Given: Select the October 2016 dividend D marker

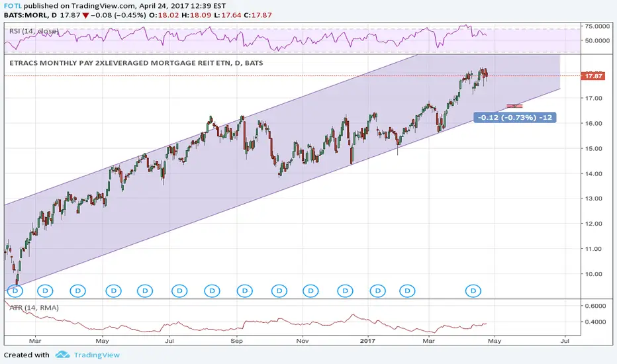Looking at the screenshot, I should (x=279, y=291).
